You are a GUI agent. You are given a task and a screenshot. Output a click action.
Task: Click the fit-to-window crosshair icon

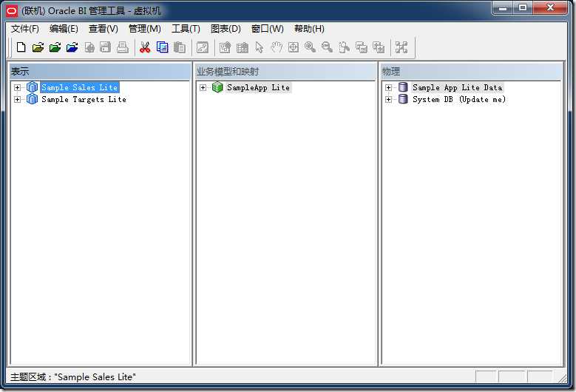coord(293,47)
